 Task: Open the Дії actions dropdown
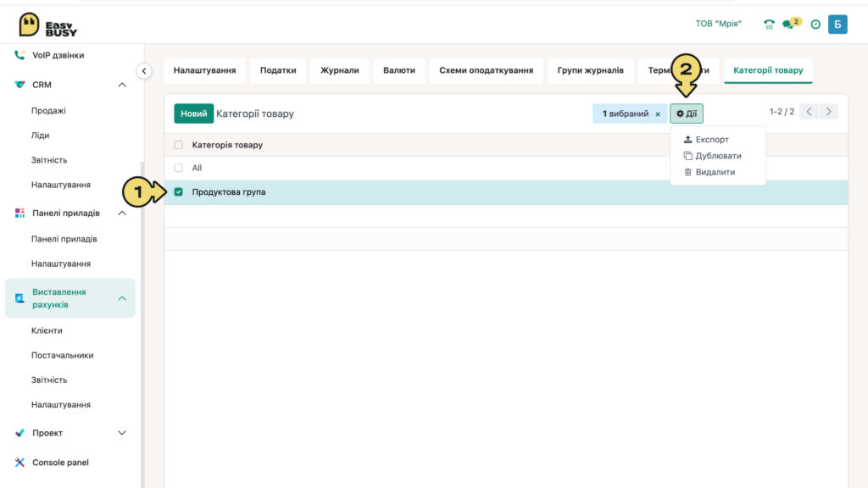687,114
